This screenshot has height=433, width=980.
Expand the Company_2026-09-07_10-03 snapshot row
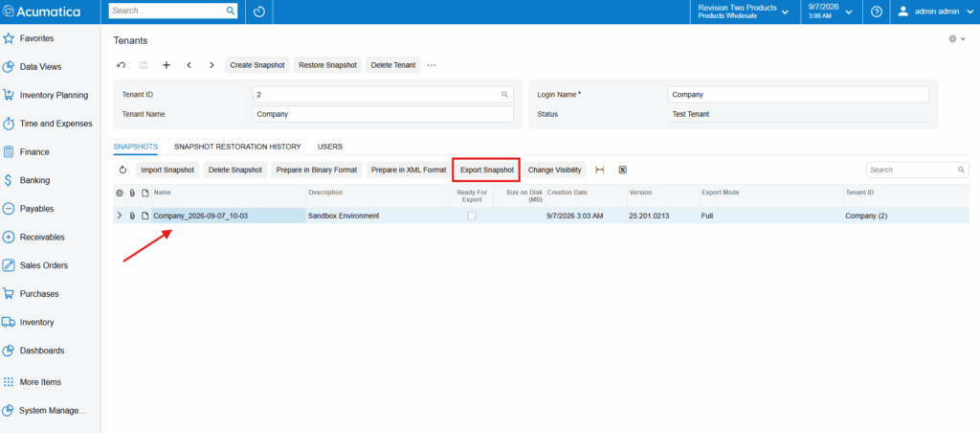[x=120, y=216]
